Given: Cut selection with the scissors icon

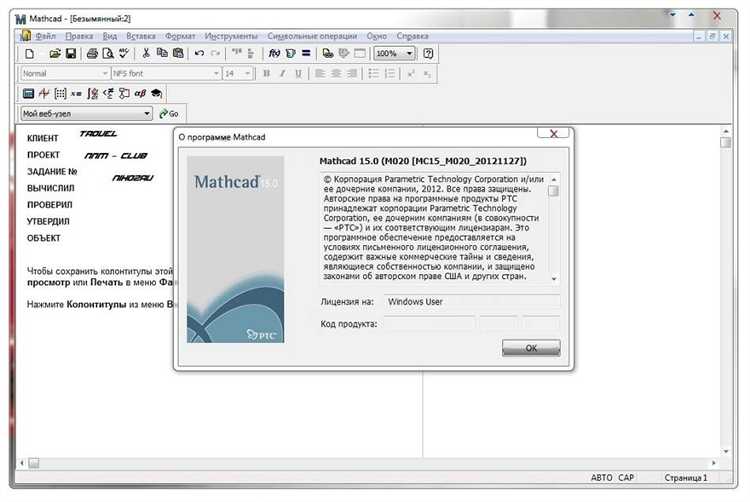Looking at the screenshot, I should click(146, 54).
